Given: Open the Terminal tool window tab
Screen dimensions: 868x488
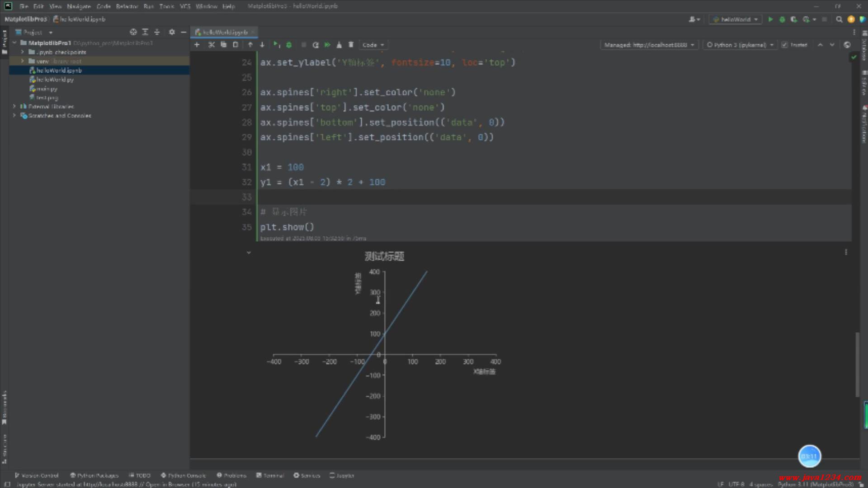Looking at the screenshot, I should 270,475.
